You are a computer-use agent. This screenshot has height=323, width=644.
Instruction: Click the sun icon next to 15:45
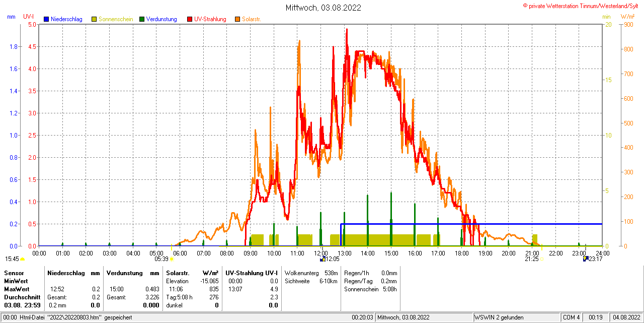[x=22, y=259]
